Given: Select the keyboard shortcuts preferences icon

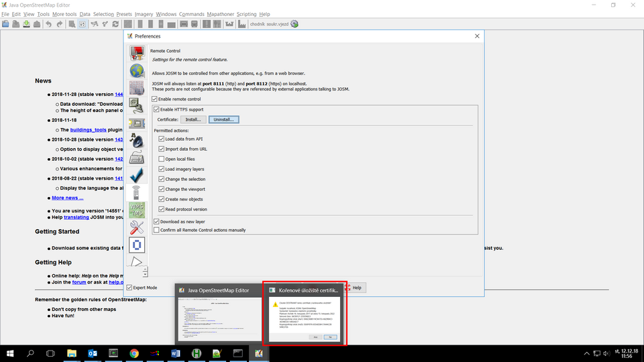Looking at the screenshot, I should pyautogui.click(x=137, y=158).
